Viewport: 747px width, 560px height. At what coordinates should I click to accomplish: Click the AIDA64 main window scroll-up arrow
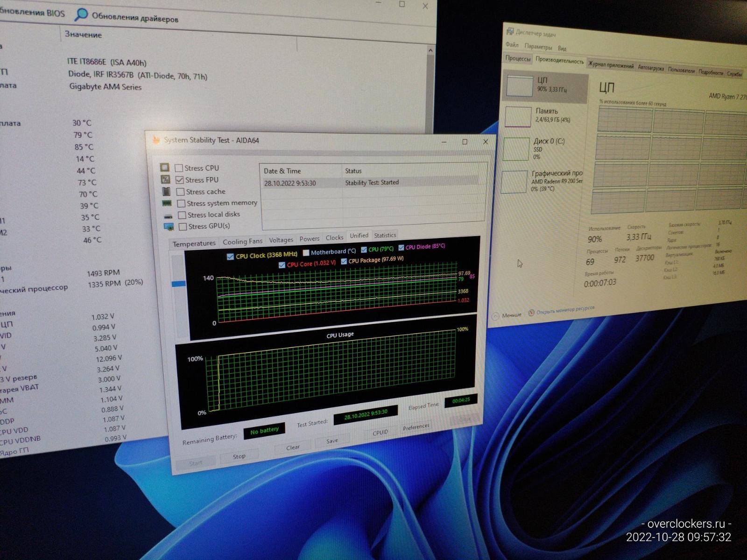pyautogui.click(x=430, y=50)
